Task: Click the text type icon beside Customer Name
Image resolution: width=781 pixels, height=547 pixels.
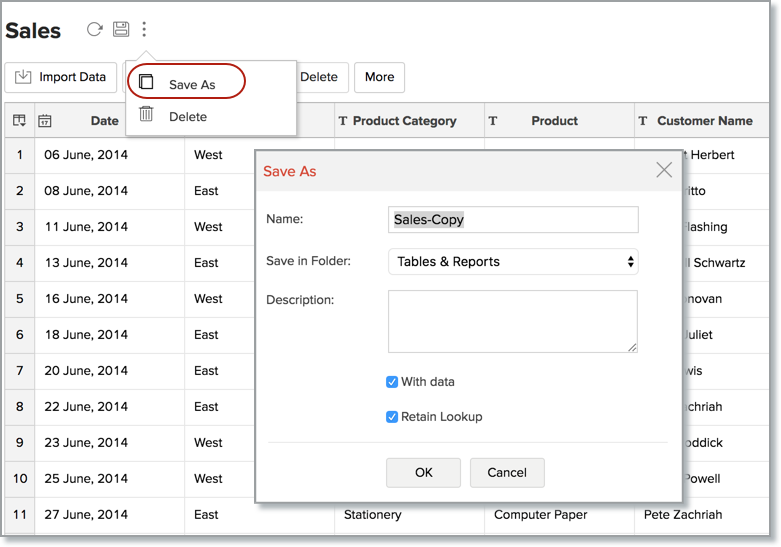Action: tap(643, 121)
